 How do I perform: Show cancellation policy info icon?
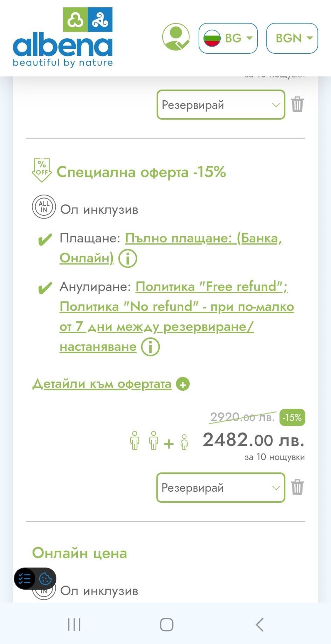[150, 347]
